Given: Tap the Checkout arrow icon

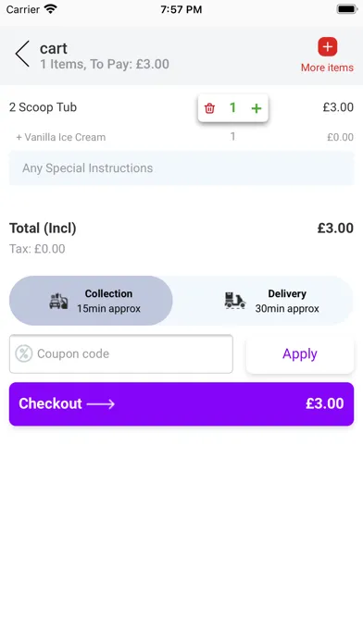Looking at the screenshot, I should 101,404.
